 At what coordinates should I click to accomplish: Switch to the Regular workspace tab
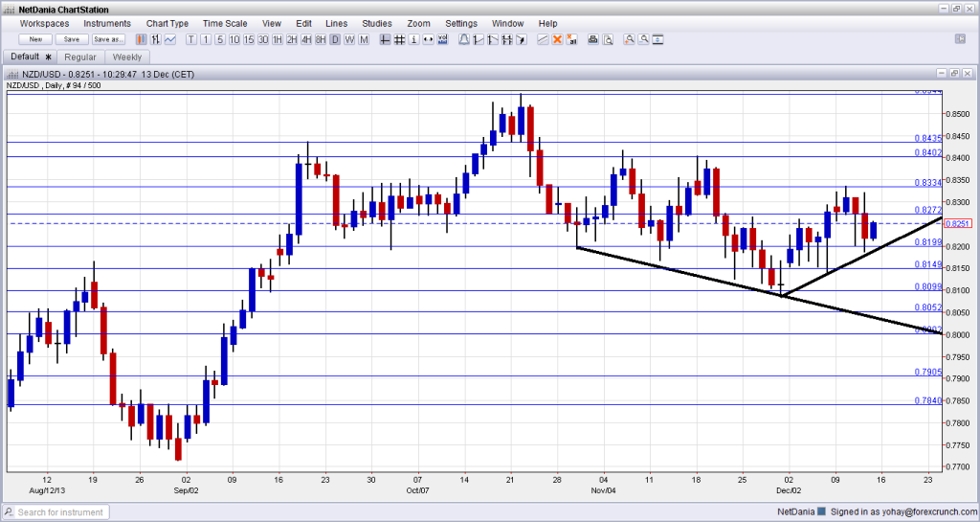pos(80,57)
